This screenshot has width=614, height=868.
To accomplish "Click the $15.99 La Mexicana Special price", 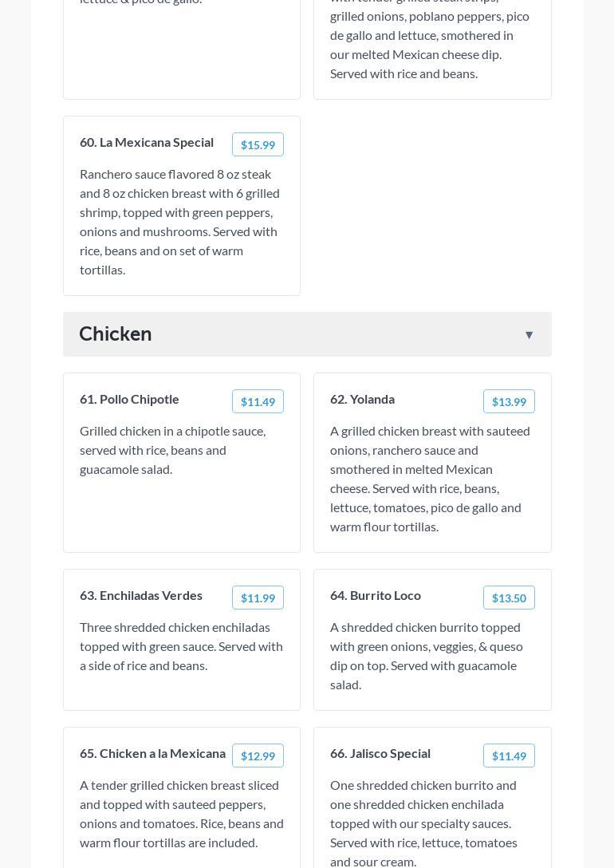I will [x=258, y=144].
